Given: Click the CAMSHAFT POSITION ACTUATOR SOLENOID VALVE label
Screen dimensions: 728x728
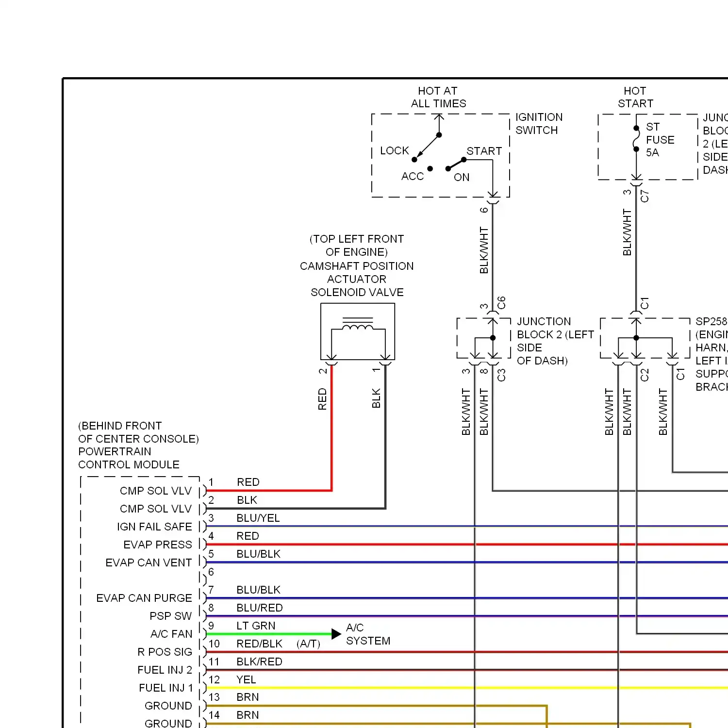Looking at the screenshot, I should (357, 279).
